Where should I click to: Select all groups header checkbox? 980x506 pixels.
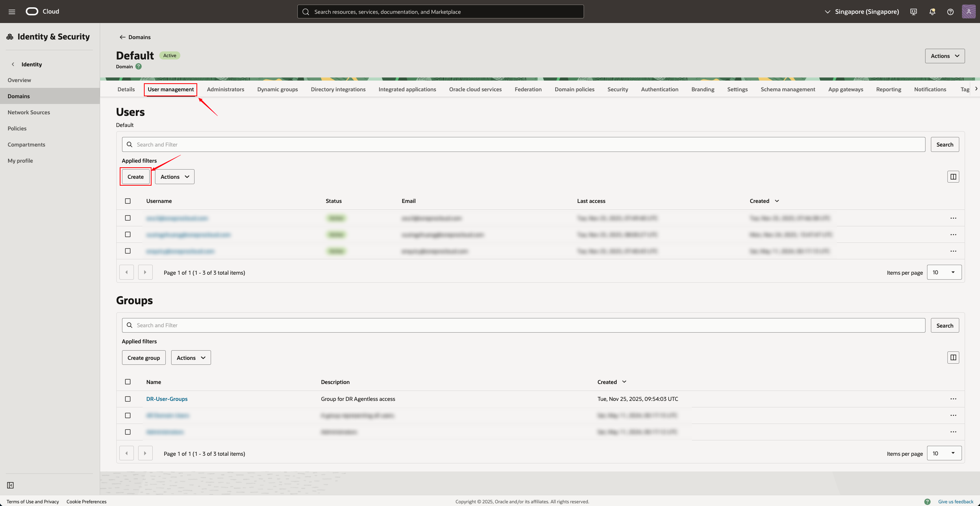(x=128, y=382)
